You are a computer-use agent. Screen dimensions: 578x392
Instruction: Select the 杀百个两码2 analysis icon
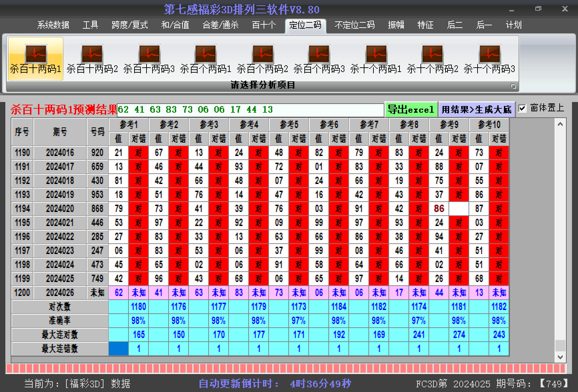tap(262, 59)
